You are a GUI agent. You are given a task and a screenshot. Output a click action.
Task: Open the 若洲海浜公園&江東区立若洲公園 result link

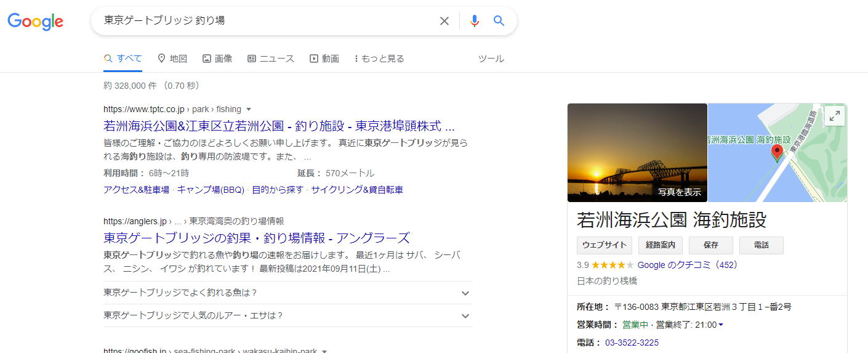pos(279,126)
